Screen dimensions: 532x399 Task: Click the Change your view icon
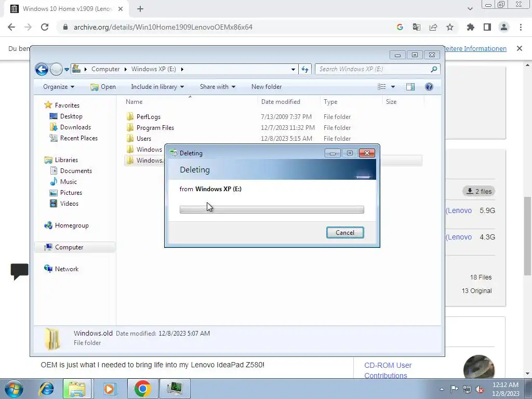click(382, 87)
